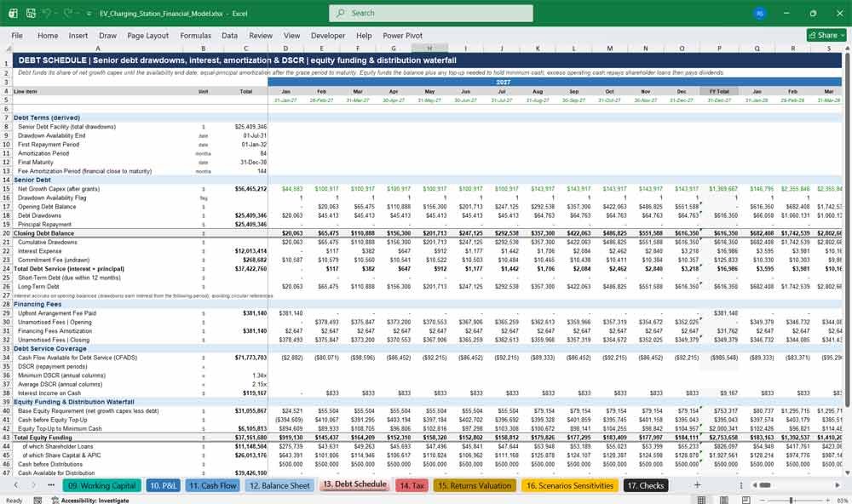Switch to the 11. Cash Flow sheet tab
Image resolution: width=852 pixels, height=504 pixels.
(x=213, y=485)
